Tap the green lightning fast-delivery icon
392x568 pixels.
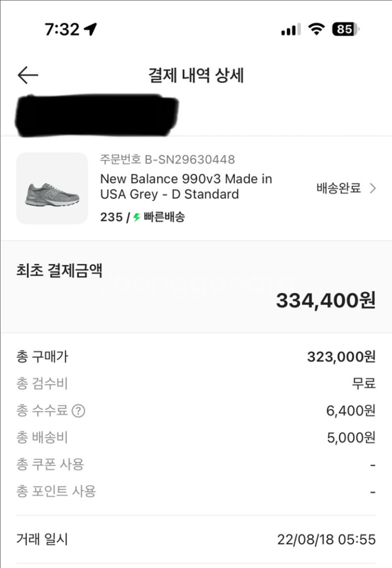coord(136,217)
